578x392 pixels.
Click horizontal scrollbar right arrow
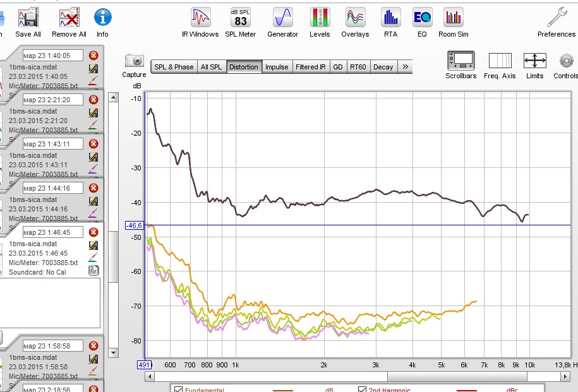click(565, 376)
